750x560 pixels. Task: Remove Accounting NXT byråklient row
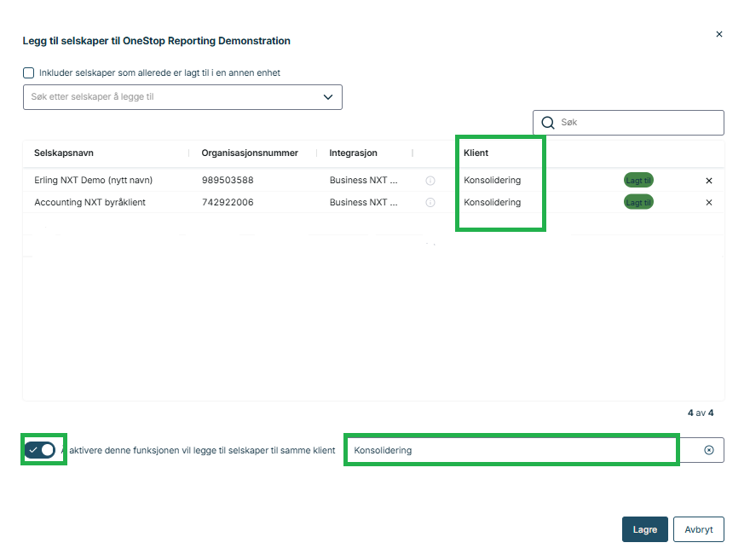708,203
